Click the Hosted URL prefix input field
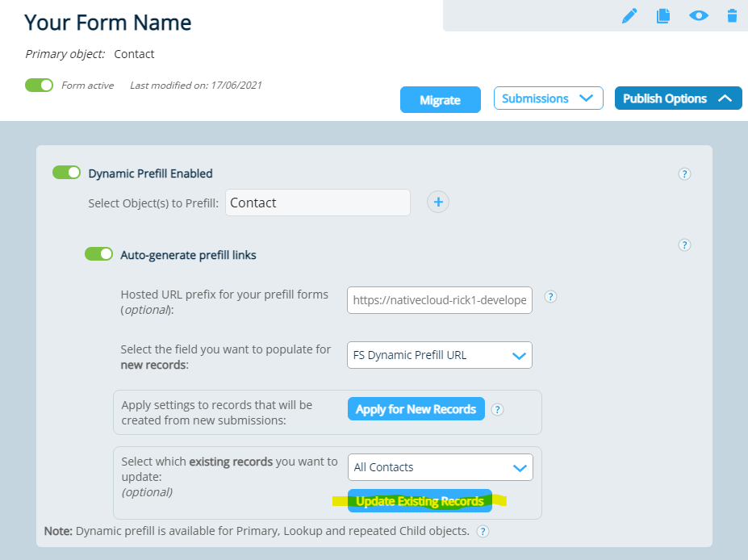This screenshot has width=748, height=560. [x=440, y=300]
